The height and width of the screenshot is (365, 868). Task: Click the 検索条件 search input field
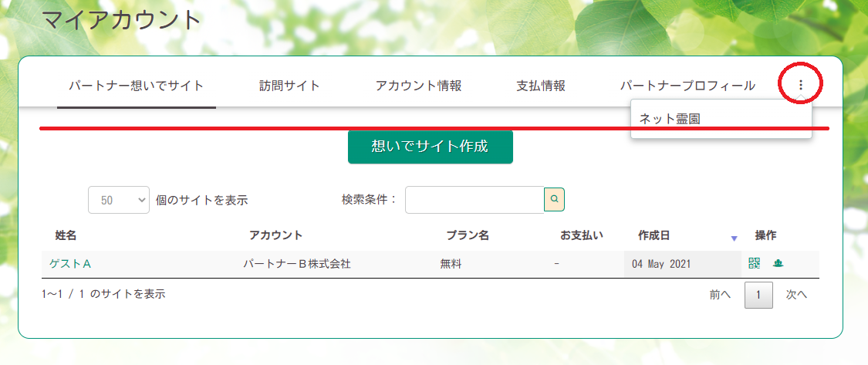[x=475, y=200]
